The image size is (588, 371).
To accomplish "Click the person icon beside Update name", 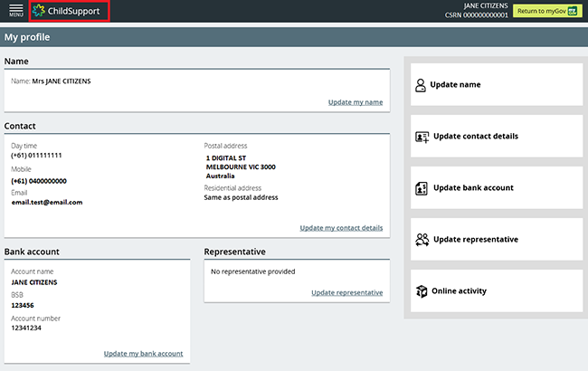I will pyautogui.click(x=421, y=85).
